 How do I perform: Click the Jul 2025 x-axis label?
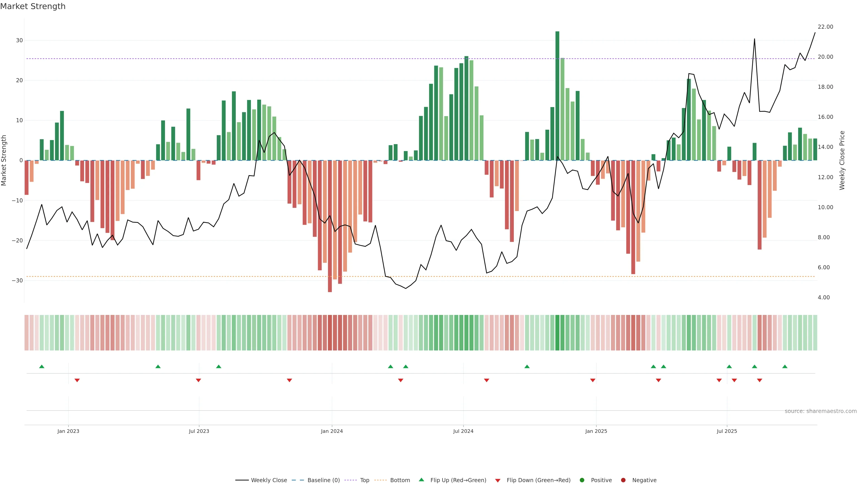(726, 431)
